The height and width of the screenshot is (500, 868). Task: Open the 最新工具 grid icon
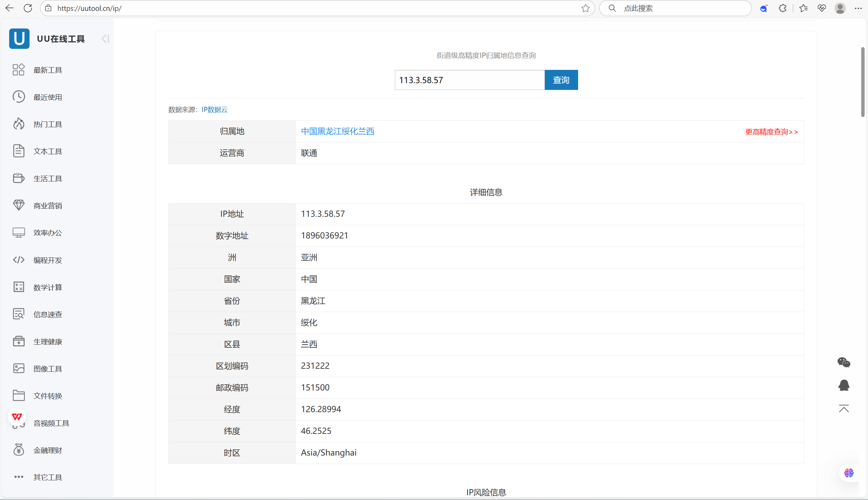pyautogui.click(x=19, y=70)
